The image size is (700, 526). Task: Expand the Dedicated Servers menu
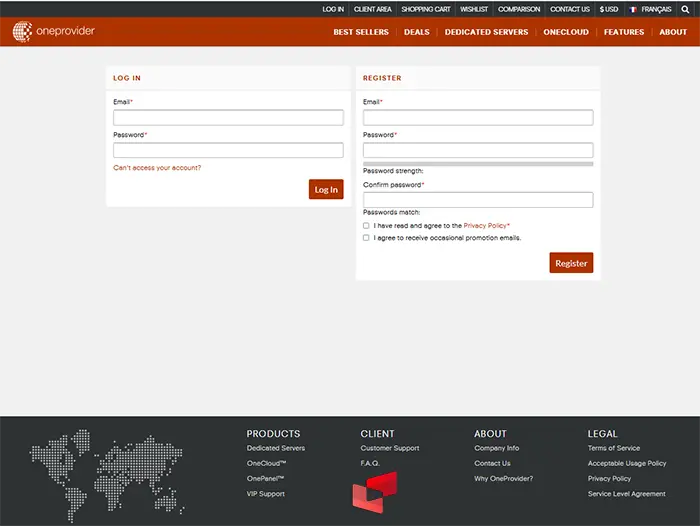tap(486, 32)
